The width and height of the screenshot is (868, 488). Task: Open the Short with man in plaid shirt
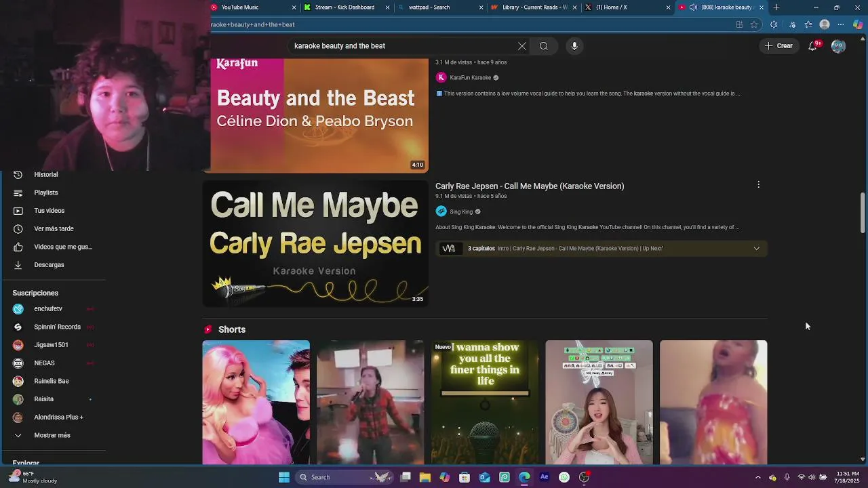tap(370, 403)
